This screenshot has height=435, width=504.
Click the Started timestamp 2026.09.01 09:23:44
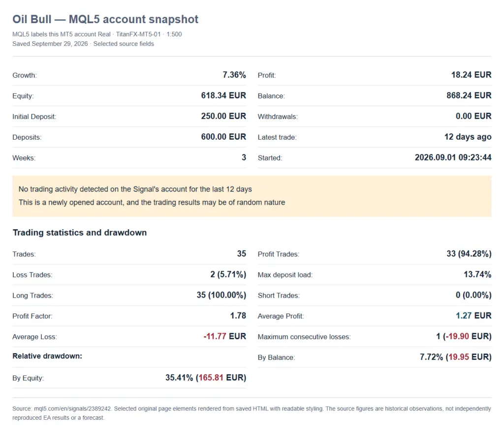point(453,157)
